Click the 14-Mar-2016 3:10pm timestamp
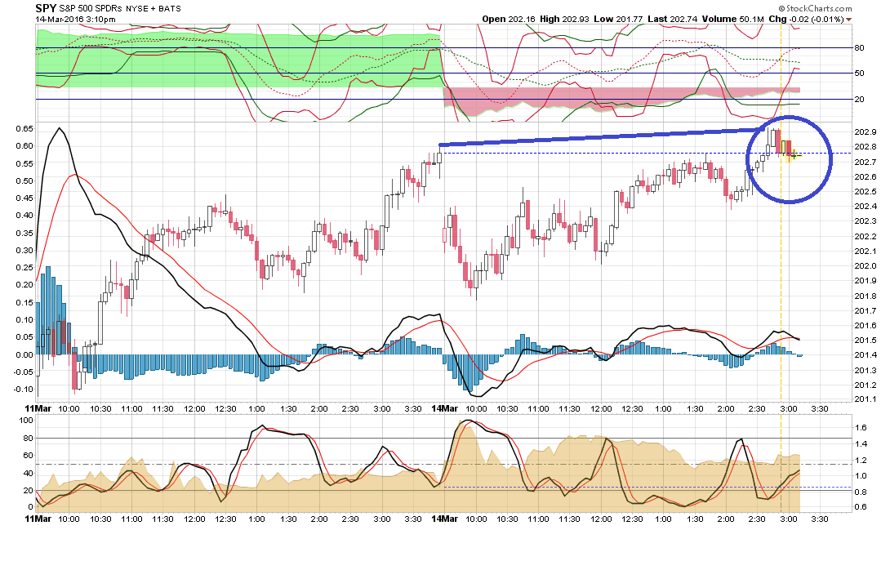Image resolution: width=890 pixels, height=588 pixels. 75,19
